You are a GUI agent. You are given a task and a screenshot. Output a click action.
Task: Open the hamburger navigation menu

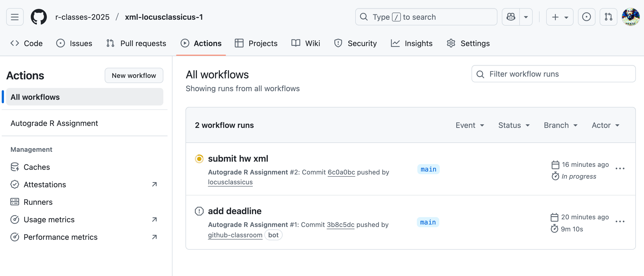tap(15, 17)
